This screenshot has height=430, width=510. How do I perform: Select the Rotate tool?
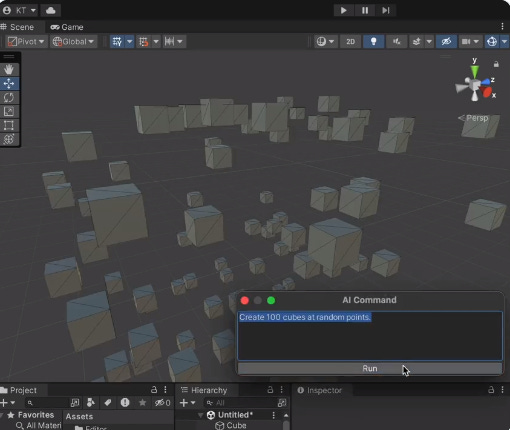click(9, 97)
